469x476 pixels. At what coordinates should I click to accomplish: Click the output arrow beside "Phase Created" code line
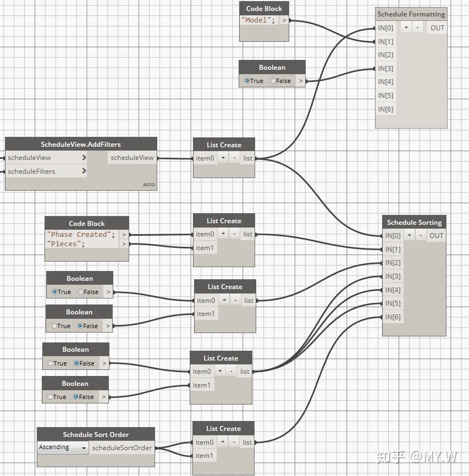click(x=124, y=235)
